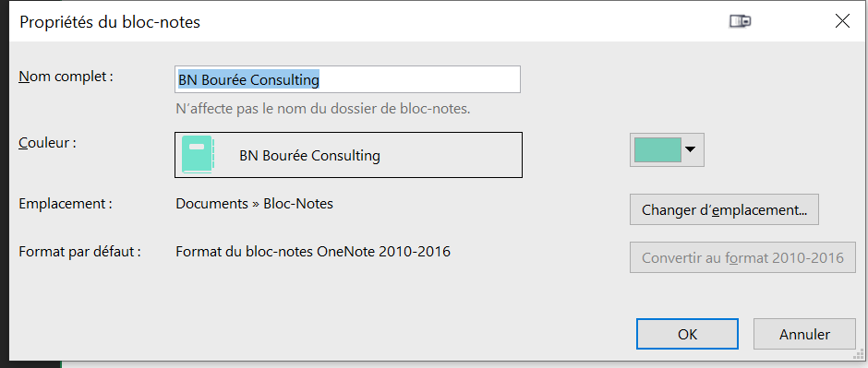Click the Documents » Bloc-Notes location text

point(255,204)
